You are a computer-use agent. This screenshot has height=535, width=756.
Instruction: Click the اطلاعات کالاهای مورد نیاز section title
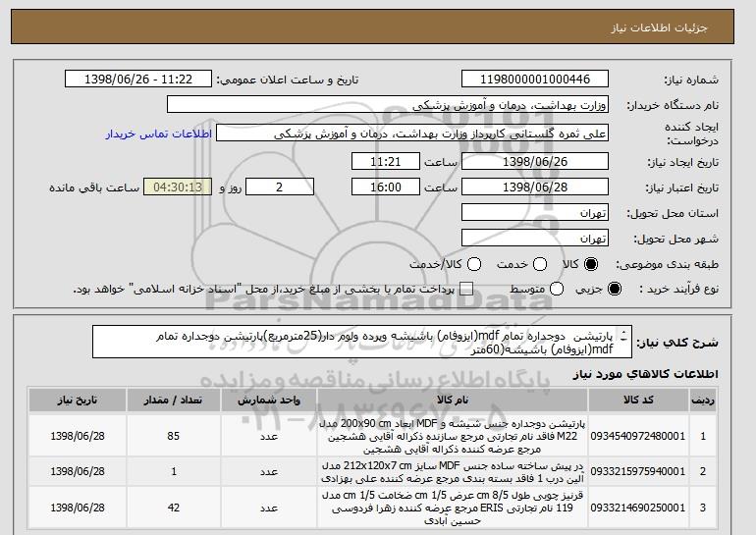[646, 374]
